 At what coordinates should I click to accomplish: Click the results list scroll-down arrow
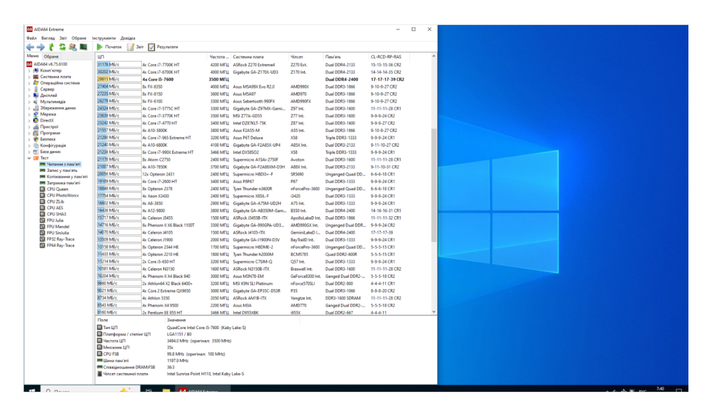point(433,312)
